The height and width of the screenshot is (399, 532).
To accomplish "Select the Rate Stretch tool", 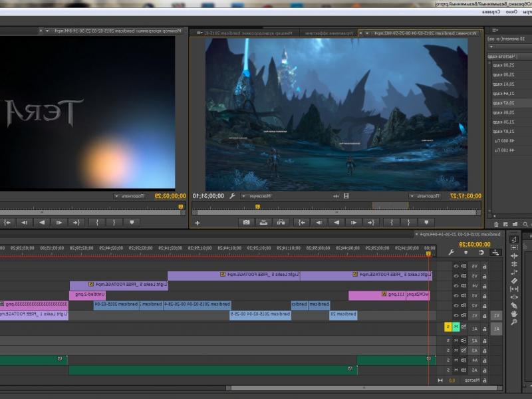I will click(513, 273).
